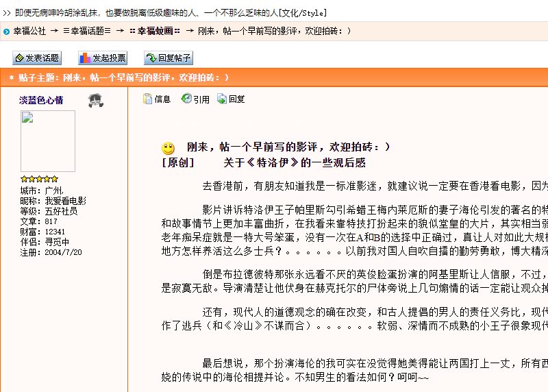Screen dimensions: 548x392
Task: Click the yellow smiley emoticon in post
Action: click(x=168, y=148)
